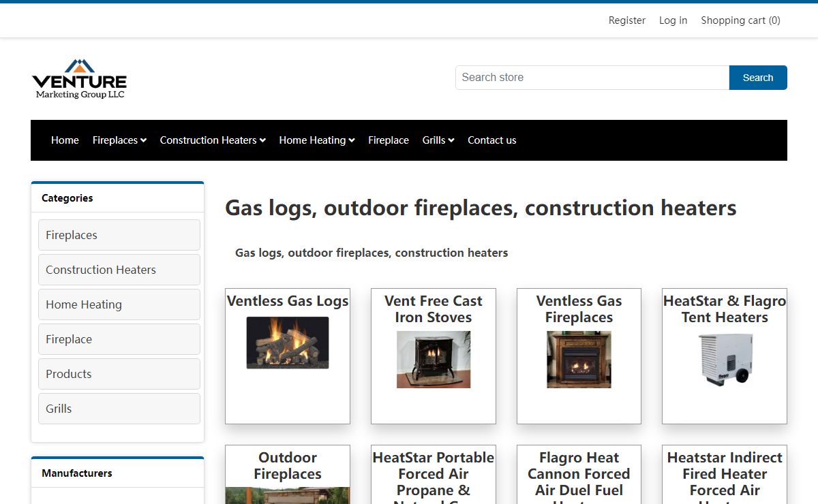Open Heatstar Indirect Fired Heater title

pos(725,477)
